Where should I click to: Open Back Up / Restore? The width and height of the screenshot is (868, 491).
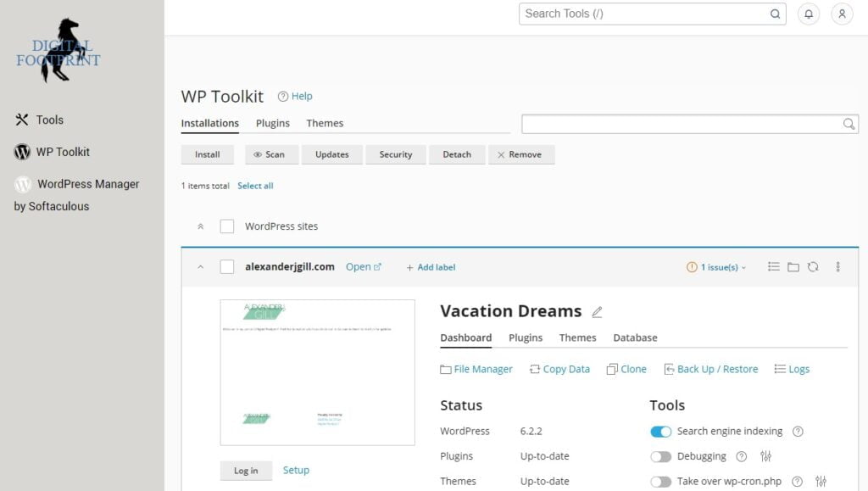(x=711, y=369)
